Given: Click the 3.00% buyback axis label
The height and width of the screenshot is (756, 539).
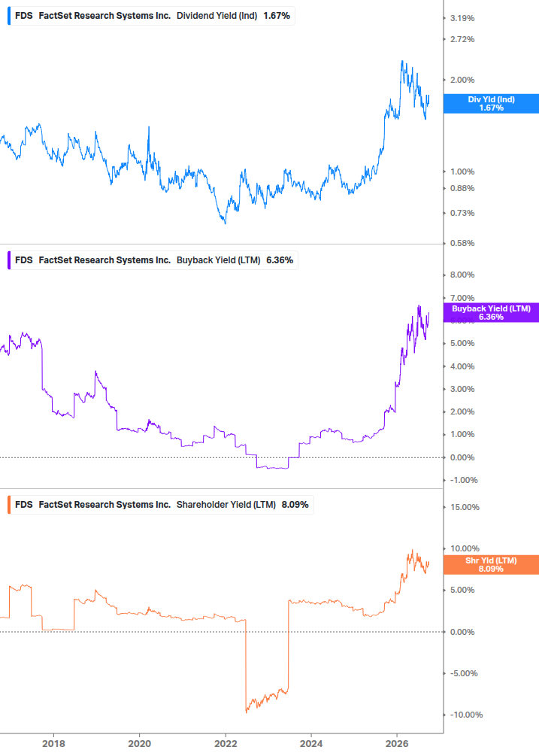Looking at the screenshot, I should point(462,389).
